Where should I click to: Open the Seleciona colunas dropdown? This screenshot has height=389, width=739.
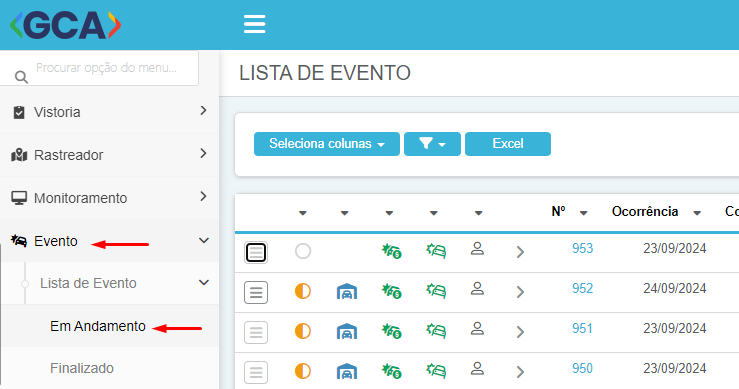pos(327,144)
